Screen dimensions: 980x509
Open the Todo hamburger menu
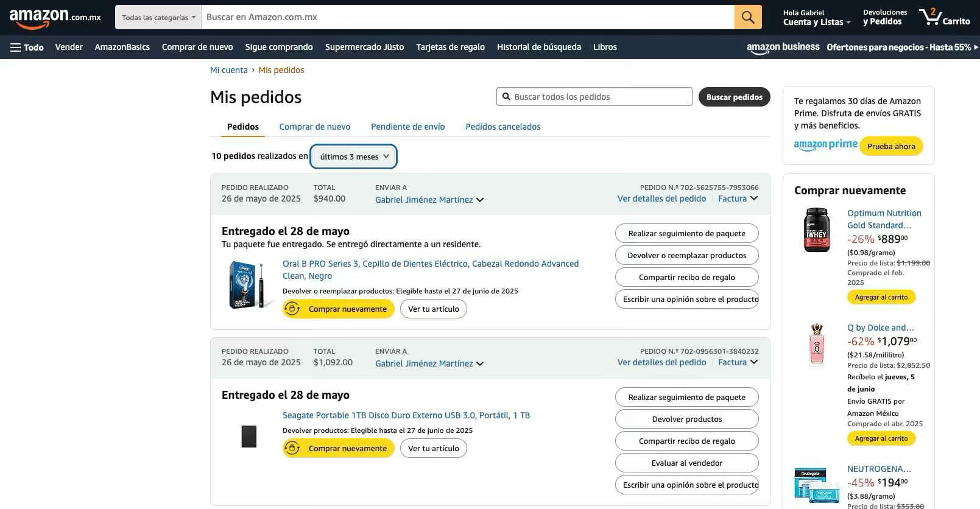click(x=27, y=47)
